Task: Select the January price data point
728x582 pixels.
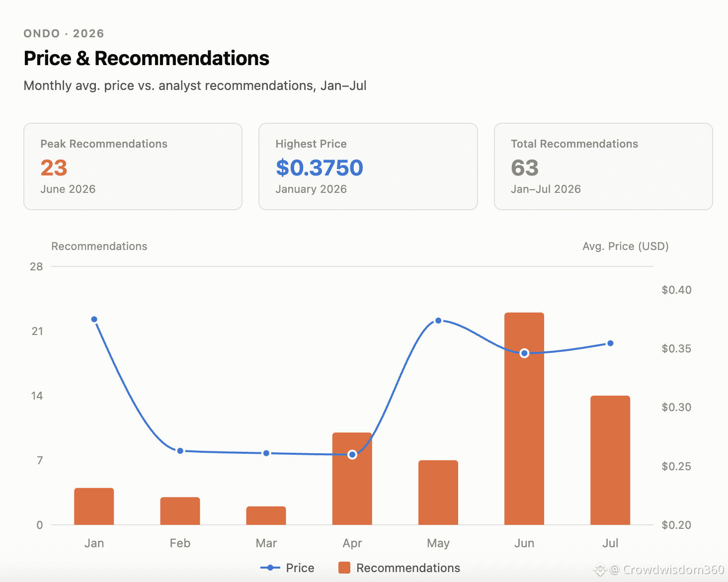Action: [94, 319]
